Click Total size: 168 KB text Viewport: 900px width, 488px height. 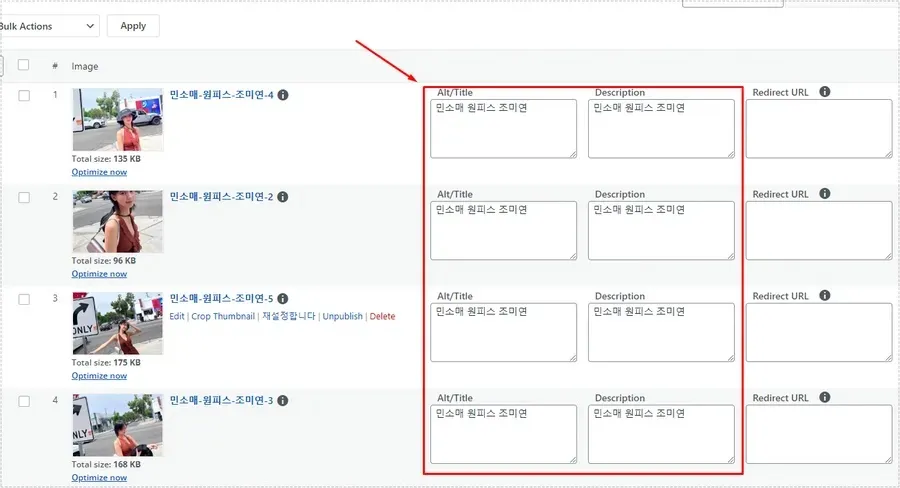106,464
